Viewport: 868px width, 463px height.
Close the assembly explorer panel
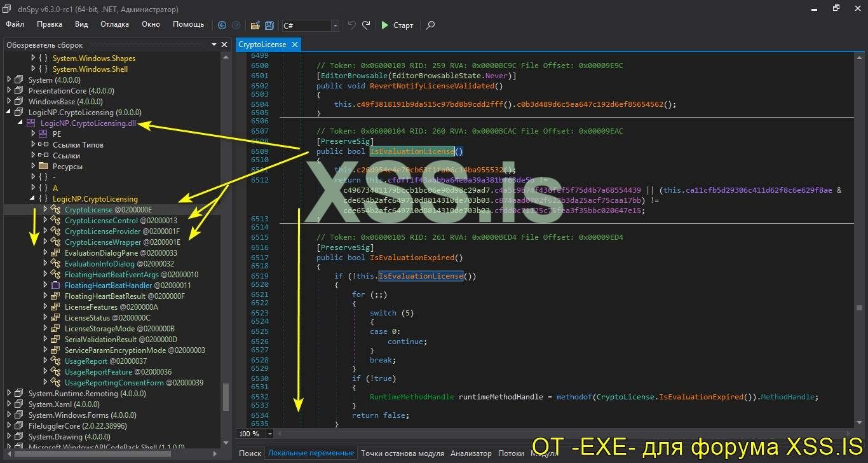[224, 45]
